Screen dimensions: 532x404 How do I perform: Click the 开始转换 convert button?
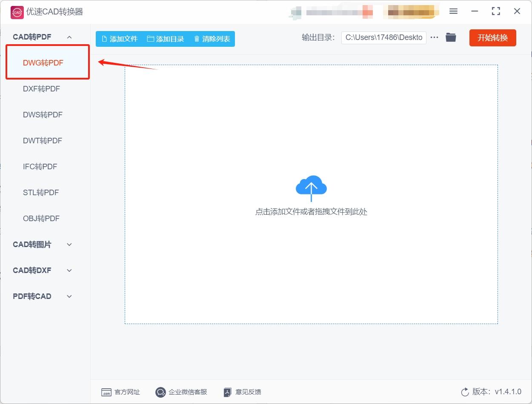(492, 37)
